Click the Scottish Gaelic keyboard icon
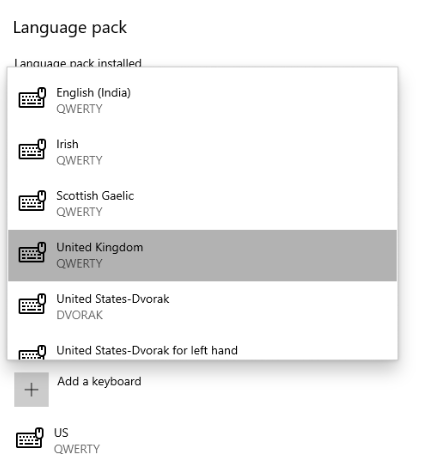The height and width of the screenshot is (467, 428). point(32,201)
